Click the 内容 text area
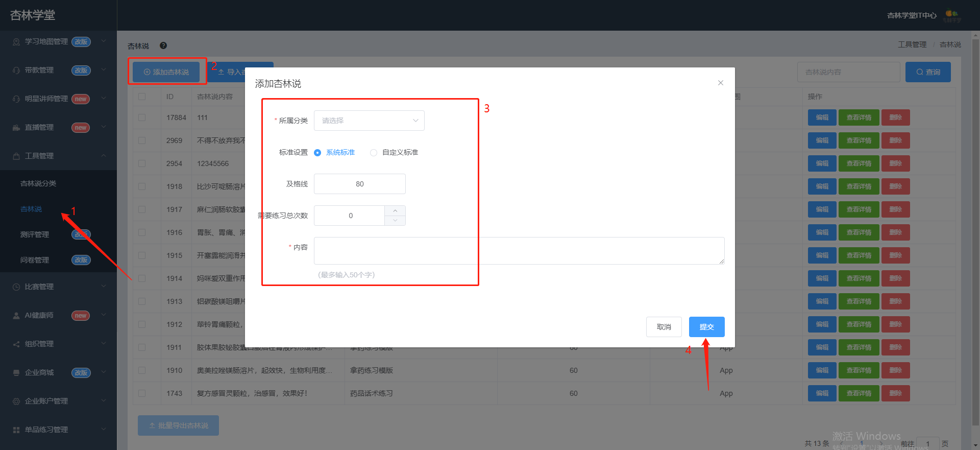 click(519, 251)
